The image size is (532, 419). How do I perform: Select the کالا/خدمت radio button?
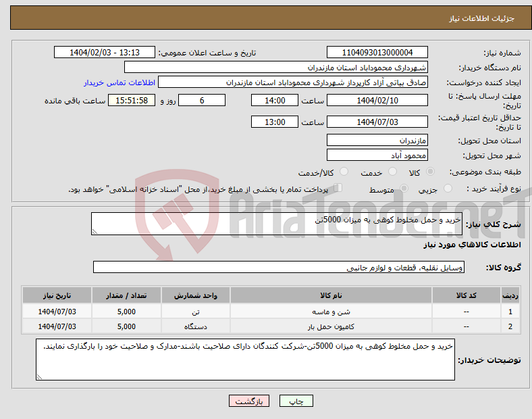click(344, 172)
